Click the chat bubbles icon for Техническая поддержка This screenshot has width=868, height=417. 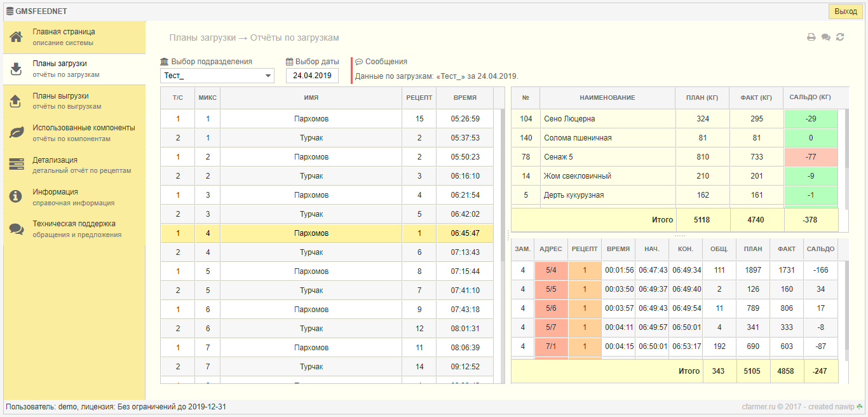pyautogui.click(x=17, y=229)
